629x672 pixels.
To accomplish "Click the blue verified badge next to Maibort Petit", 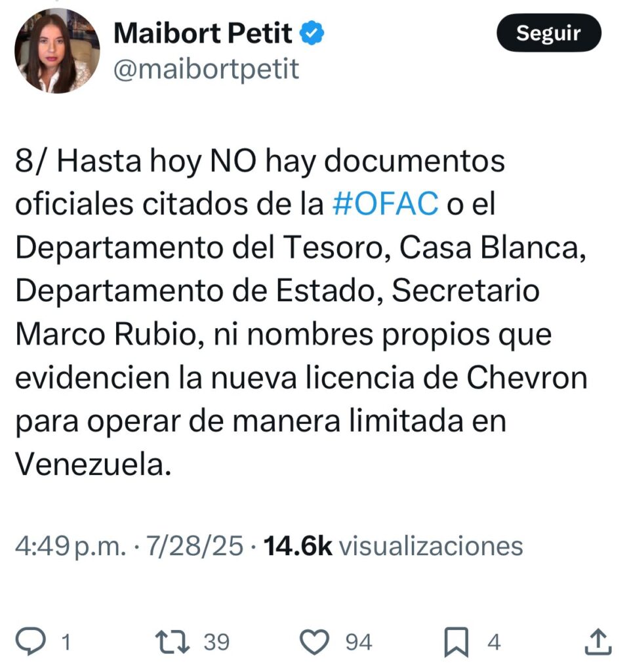I will pyautogui.click(x=312, y=33).
